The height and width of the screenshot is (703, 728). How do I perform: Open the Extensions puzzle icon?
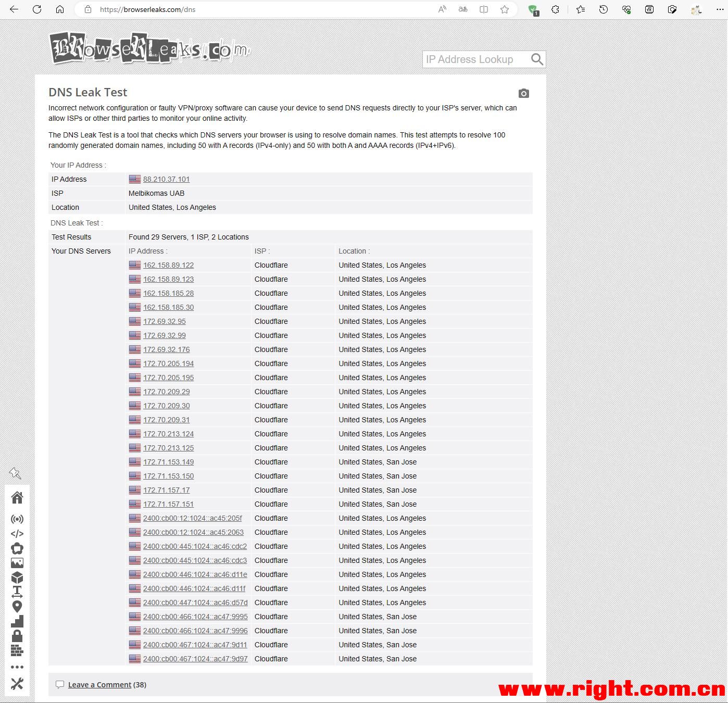[x=556, y=9]
